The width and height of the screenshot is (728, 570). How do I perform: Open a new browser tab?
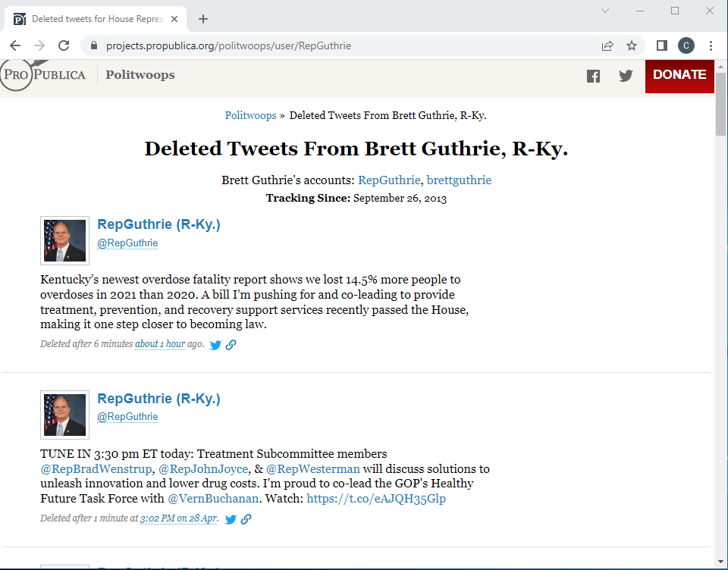click(203, 19)
